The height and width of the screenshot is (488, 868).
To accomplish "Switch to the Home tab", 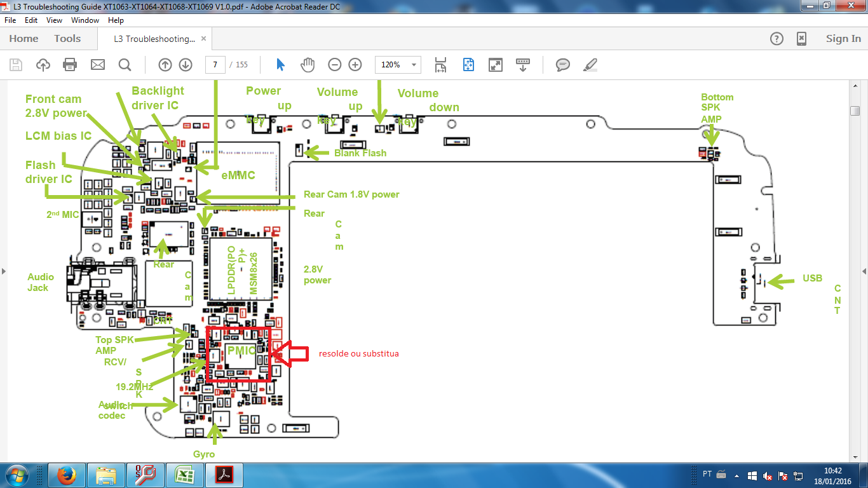I will (24, 39).
